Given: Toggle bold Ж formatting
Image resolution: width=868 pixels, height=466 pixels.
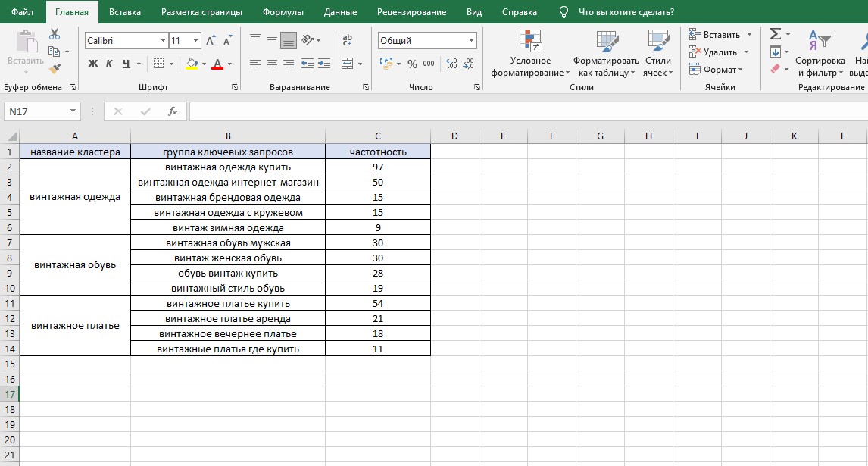Looking at the screenshot, I should pyautogui.click(x=93, y=64).
